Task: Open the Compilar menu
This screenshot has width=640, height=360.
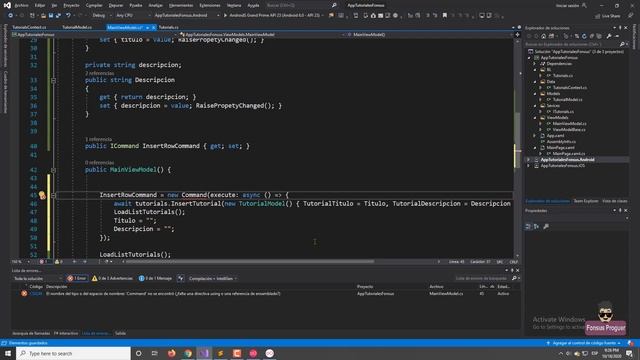Action: pos(94,5)
